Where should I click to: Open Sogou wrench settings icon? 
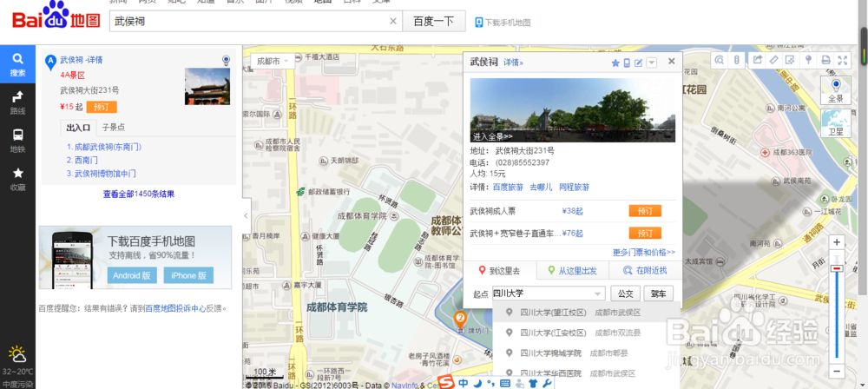click(546, 383)
